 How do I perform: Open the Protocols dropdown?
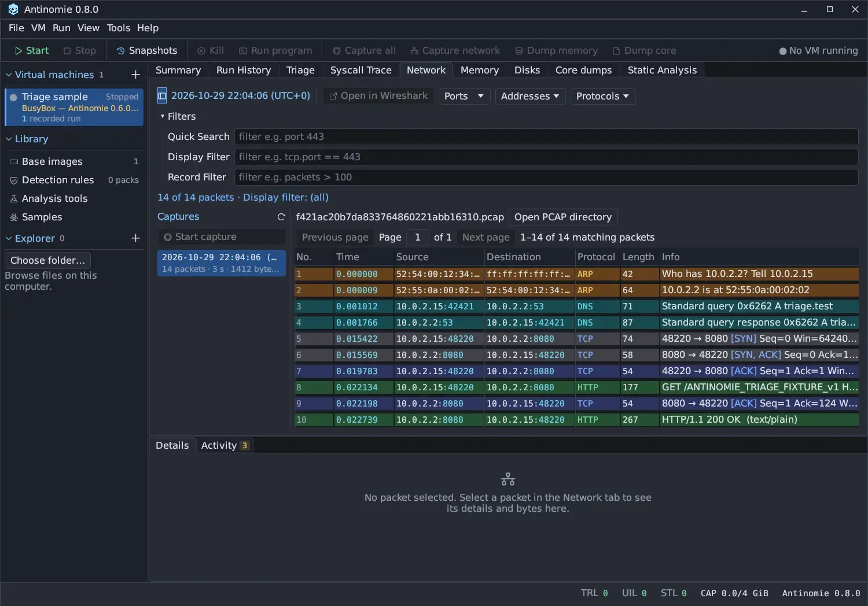(x=602, y=96)
